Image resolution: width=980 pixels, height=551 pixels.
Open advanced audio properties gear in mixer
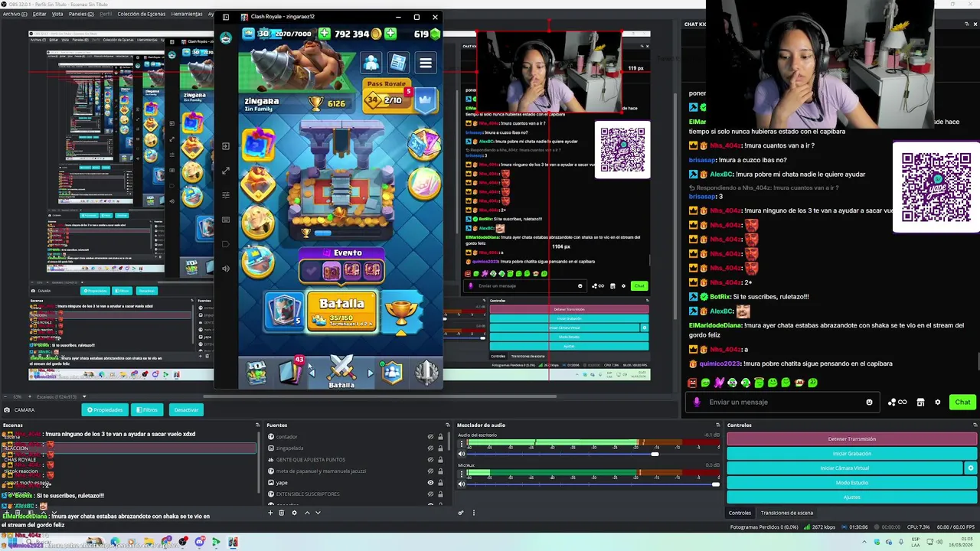[x=460, y=513]
